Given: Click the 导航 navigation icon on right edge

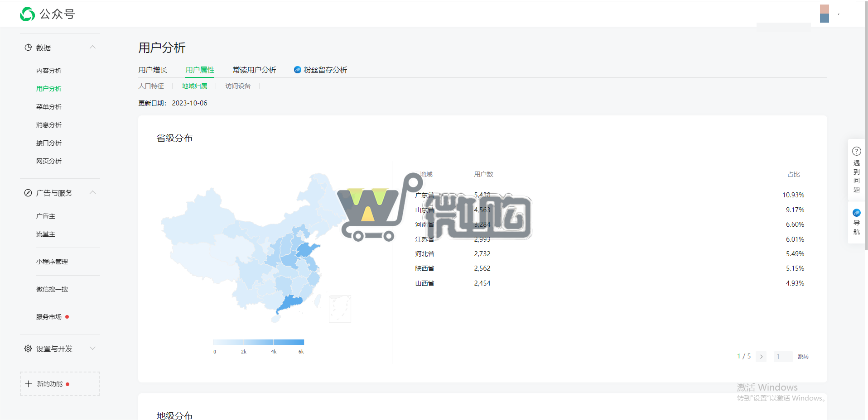Looking at the screenshot, I should tap(856, 213).
